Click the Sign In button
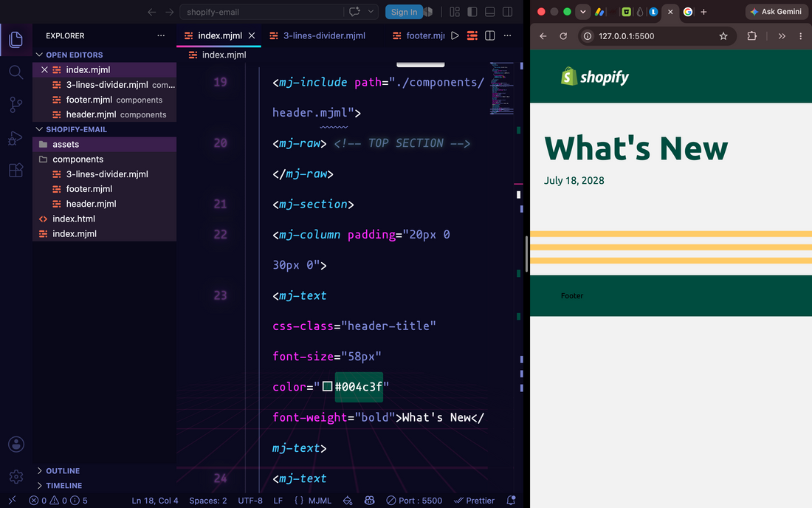This screenshot has width=812, height=508. point(404,12)
